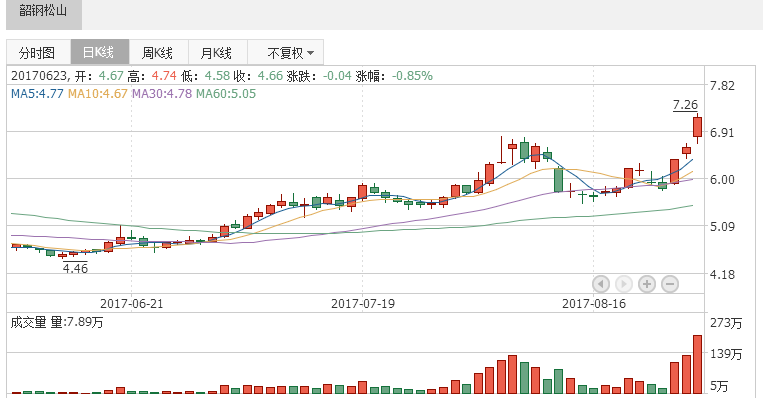Switch to 分时图 intraday chart tab

tap(38, 52)
